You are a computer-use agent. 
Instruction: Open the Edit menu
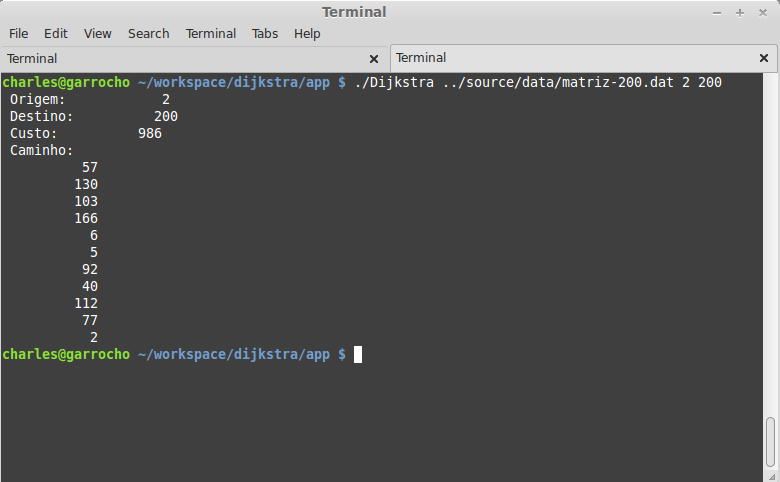[x=55, y=33]
